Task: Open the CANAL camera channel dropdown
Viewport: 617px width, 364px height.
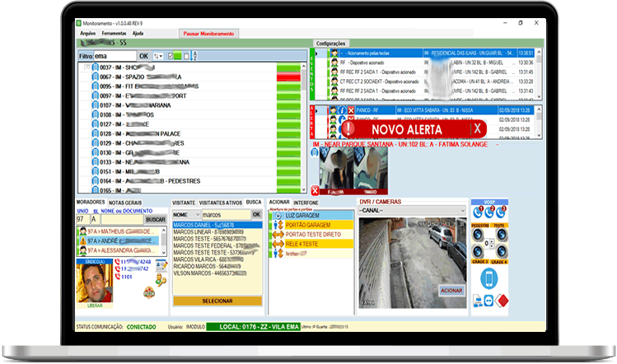Action: pos(412,210)
